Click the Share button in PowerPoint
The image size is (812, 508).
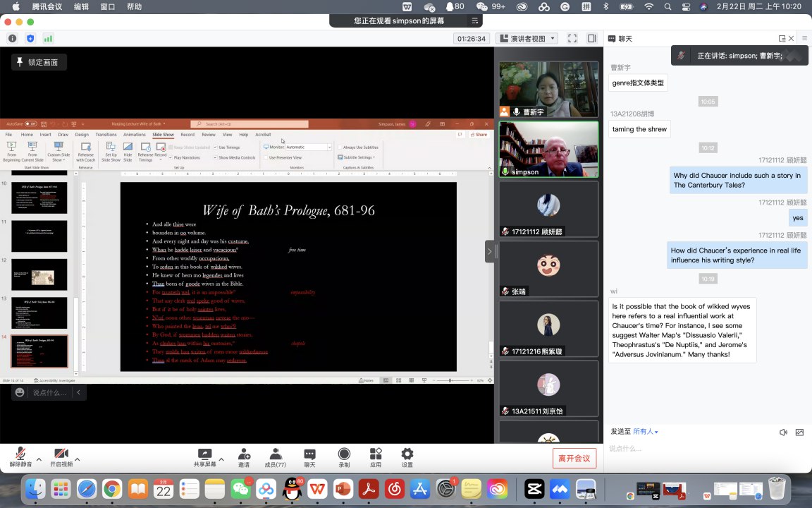479,135
